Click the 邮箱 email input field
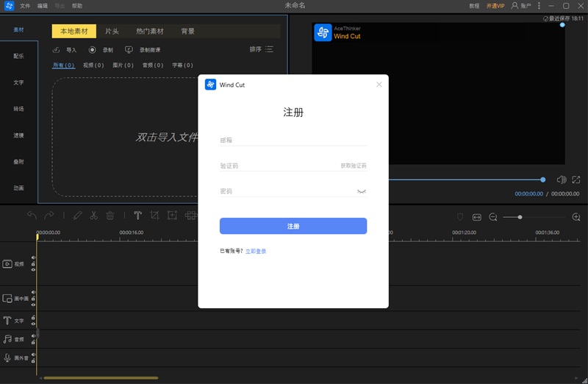588x384 pixels. tap(293, 141)
